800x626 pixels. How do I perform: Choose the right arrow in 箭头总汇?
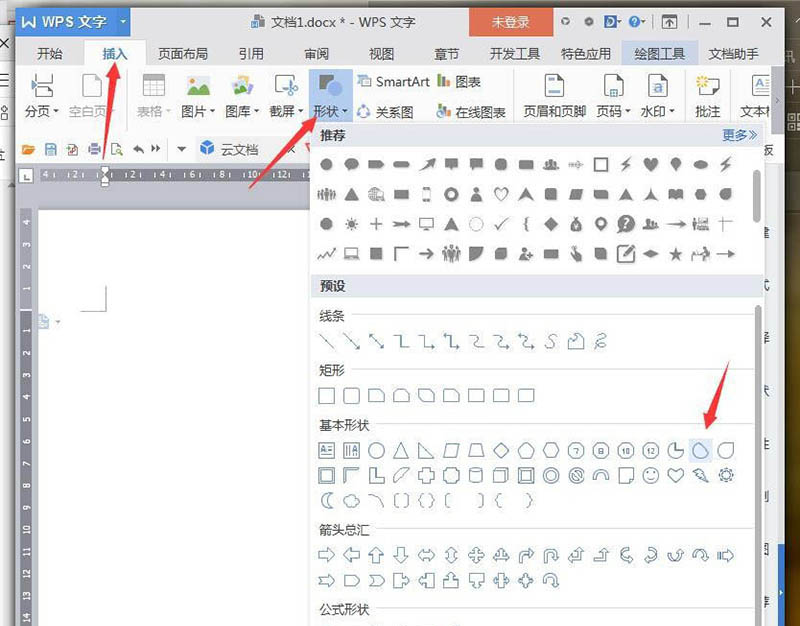(x=327, y=555)
